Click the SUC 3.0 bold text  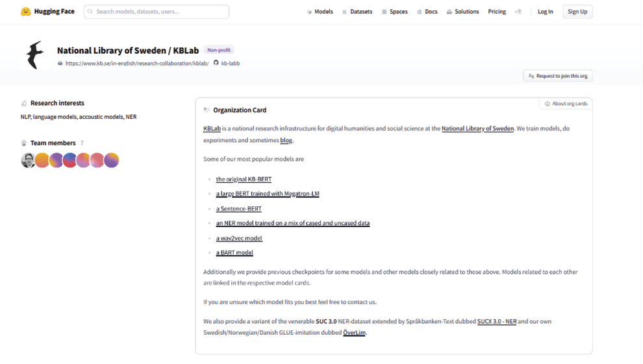click(326, 321)
